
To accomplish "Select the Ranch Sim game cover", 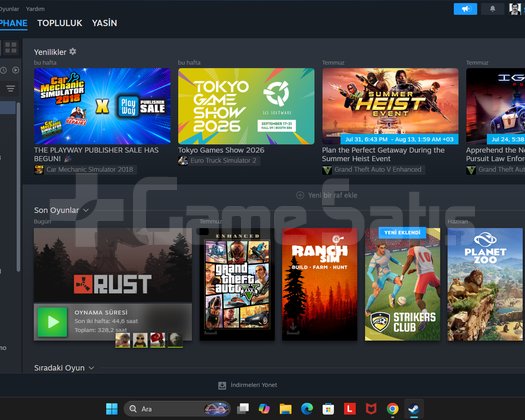I will click(x=320, y=284).
